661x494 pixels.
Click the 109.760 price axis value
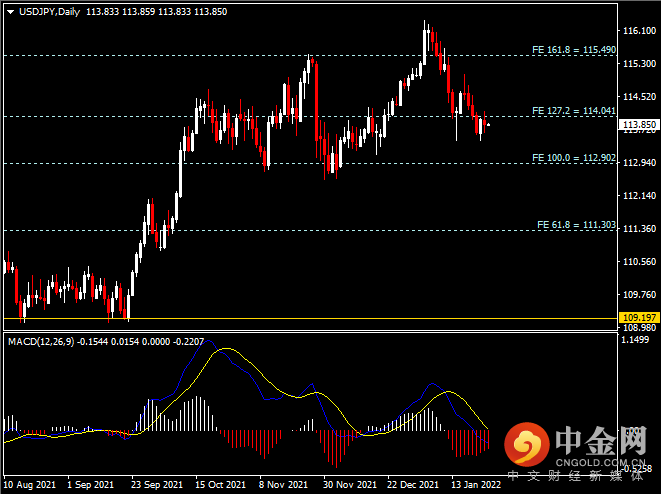pyautogui.click(x=640, y=295)
